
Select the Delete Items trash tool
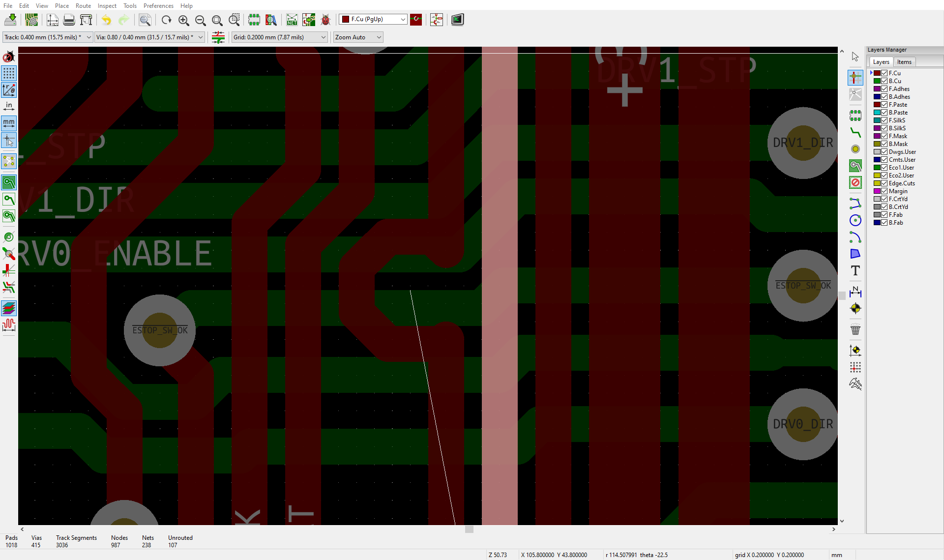point(855,329)
